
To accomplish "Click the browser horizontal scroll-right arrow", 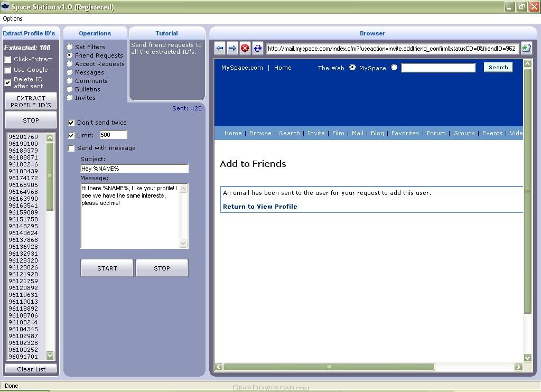I will click(518, 367).
